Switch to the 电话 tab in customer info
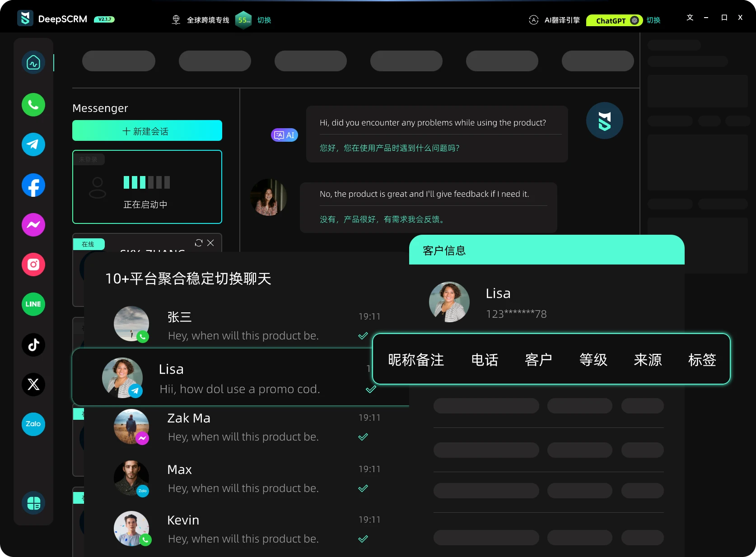This screenshot has width=756, height=557. point(484,360)
